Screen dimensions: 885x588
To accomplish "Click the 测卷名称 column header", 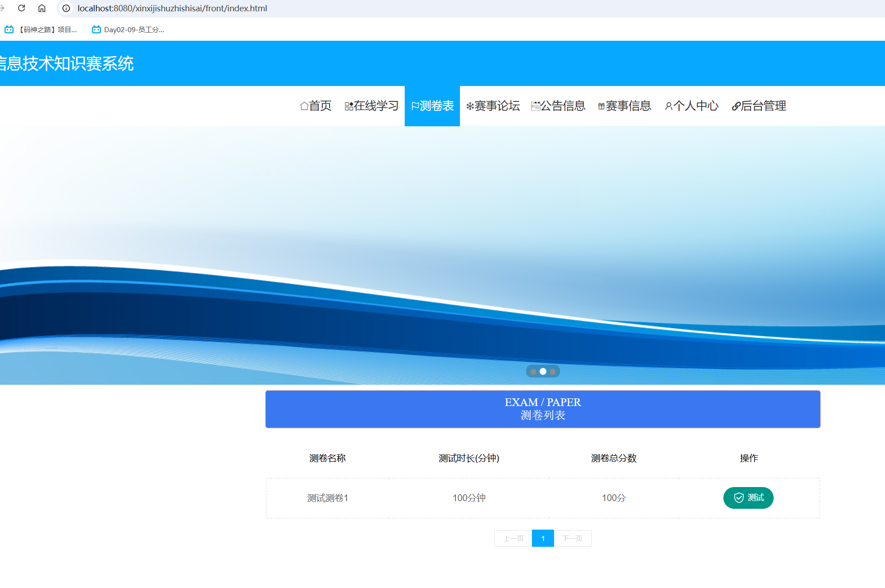I will (327, 458).
